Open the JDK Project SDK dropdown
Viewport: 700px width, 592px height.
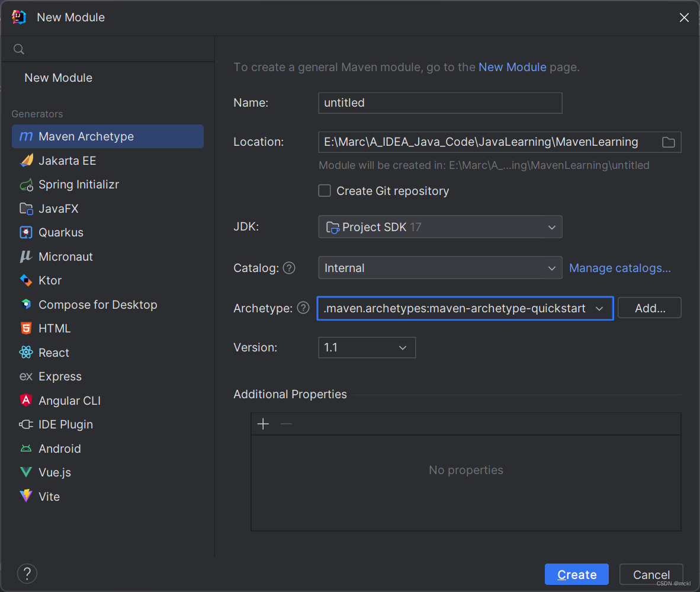440,227
